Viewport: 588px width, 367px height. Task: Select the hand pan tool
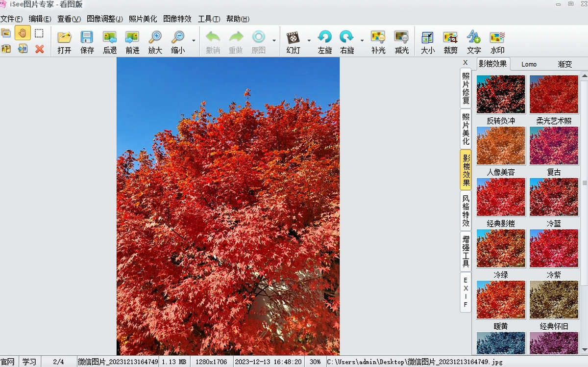coord(23,33)
